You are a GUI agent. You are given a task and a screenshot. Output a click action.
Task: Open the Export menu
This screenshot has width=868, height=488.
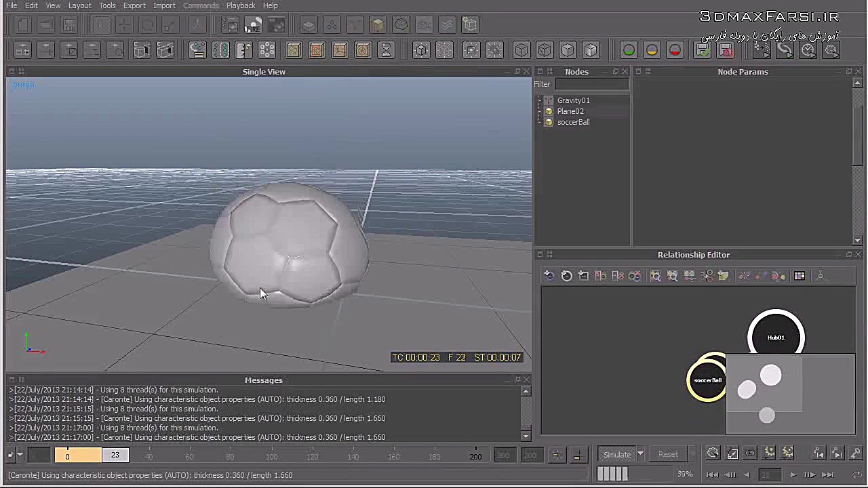(x=134, y=5)
